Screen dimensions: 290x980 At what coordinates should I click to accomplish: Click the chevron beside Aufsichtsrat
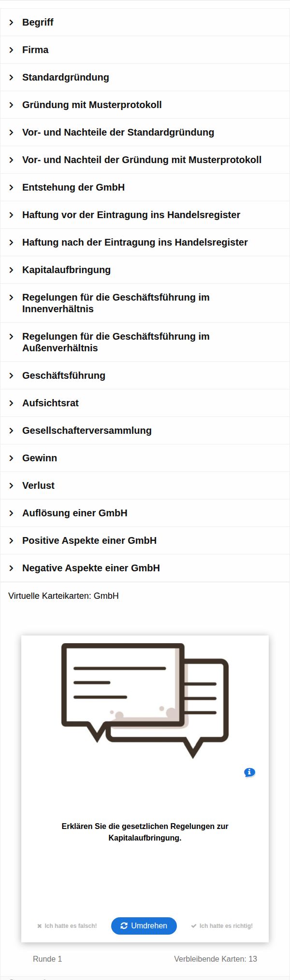point(12,403)
